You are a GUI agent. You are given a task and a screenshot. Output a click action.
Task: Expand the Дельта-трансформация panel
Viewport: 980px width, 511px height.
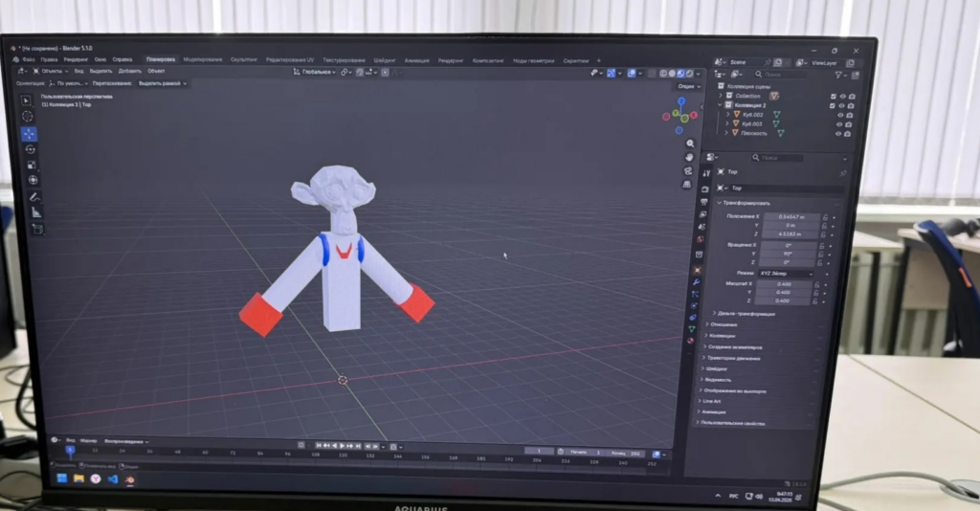[743, 313]
